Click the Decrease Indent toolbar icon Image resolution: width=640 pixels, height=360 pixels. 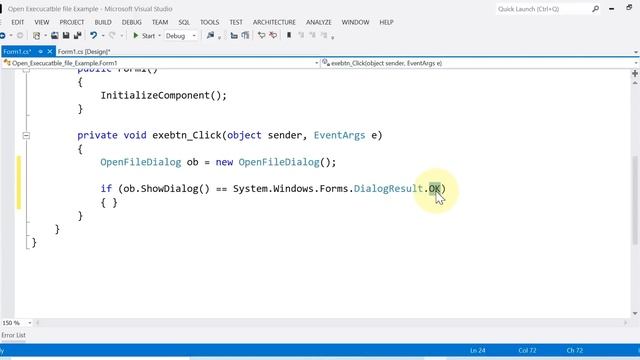point(234,36)
